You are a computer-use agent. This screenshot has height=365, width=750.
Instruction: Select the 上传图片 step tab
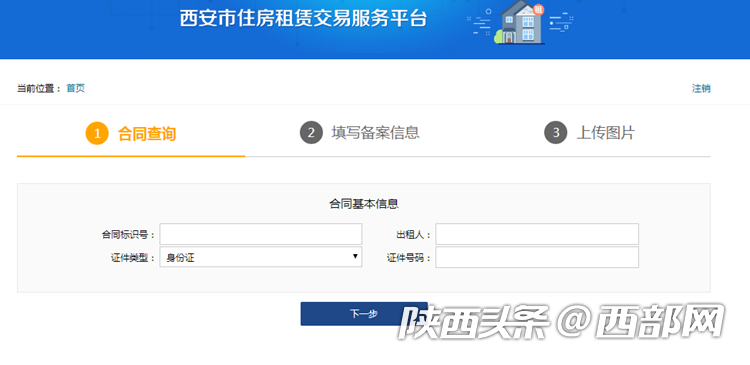pos(589,133)
